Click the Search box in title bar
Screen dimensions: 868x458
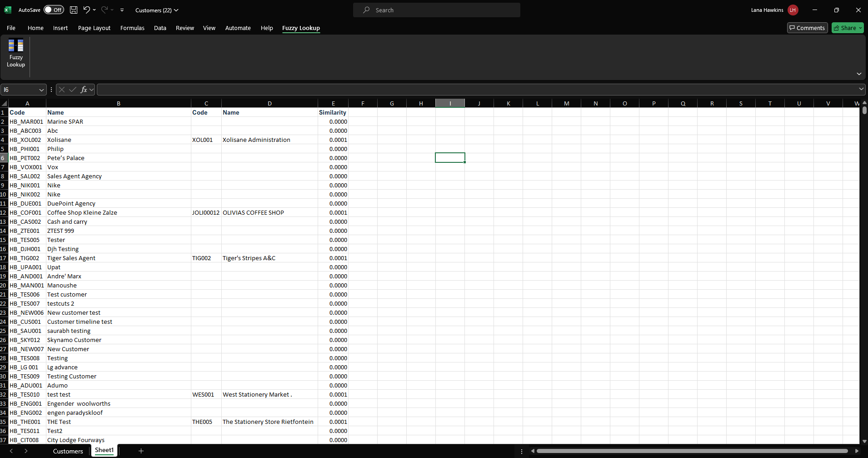tap(436, 10)
